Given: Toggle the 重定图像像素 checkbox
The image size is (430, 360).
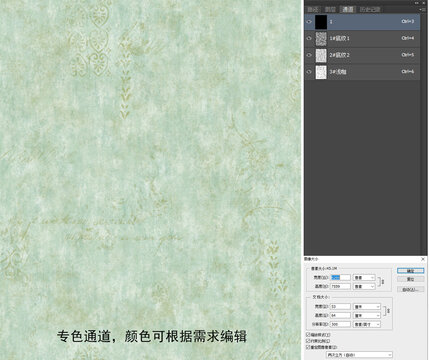Looking at the screenshot, I should [308, 347].
